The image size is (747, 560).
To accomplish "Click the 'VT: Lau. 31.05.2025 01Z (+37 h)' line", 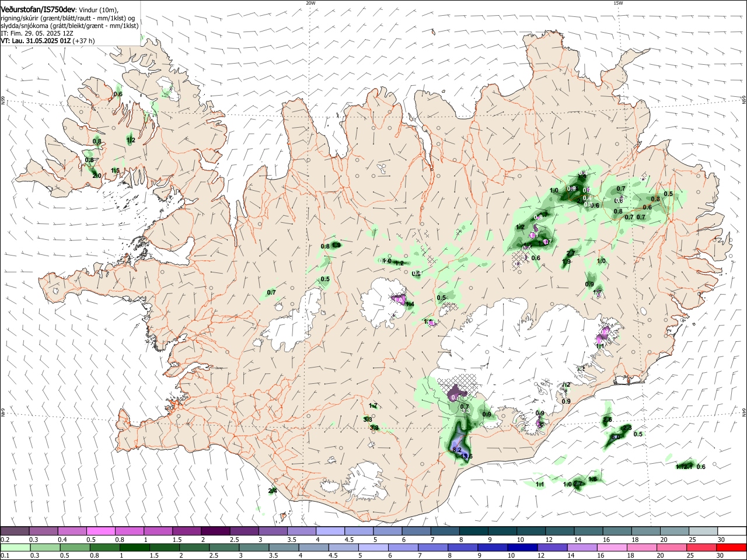I will tap(48, 41).
